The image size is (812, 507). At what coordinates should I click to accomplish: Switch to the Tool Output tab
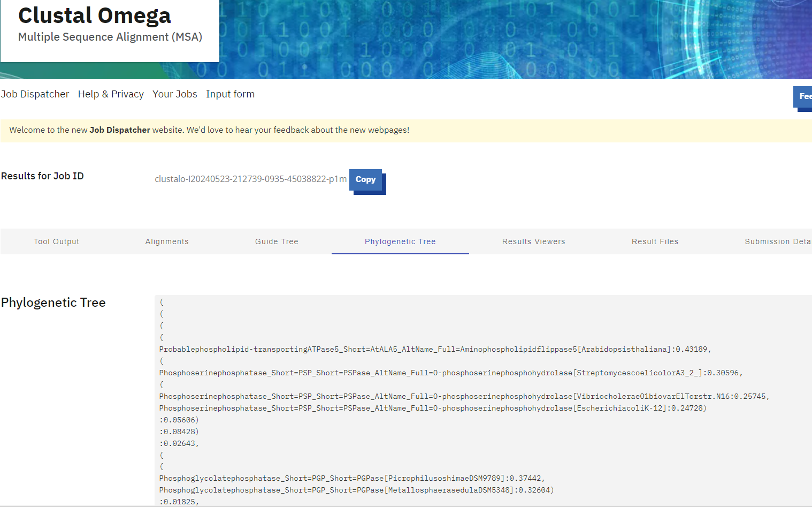coord(57,241)
